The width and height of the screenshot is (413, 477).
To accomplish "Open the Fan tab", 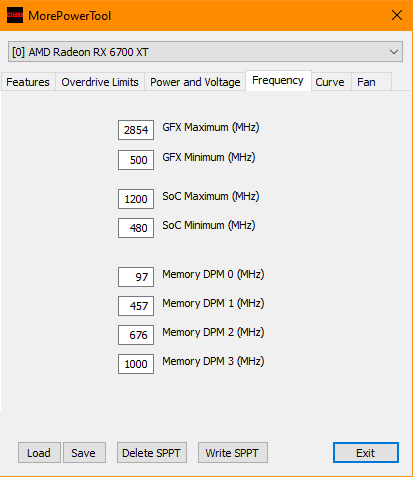I will point(366,82).
